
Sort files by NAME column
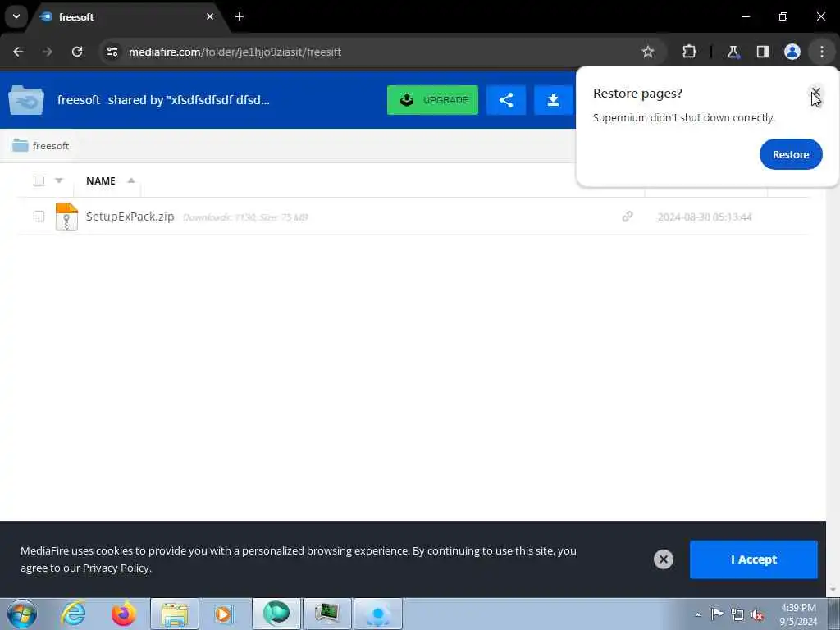click(x=101, y=181)
